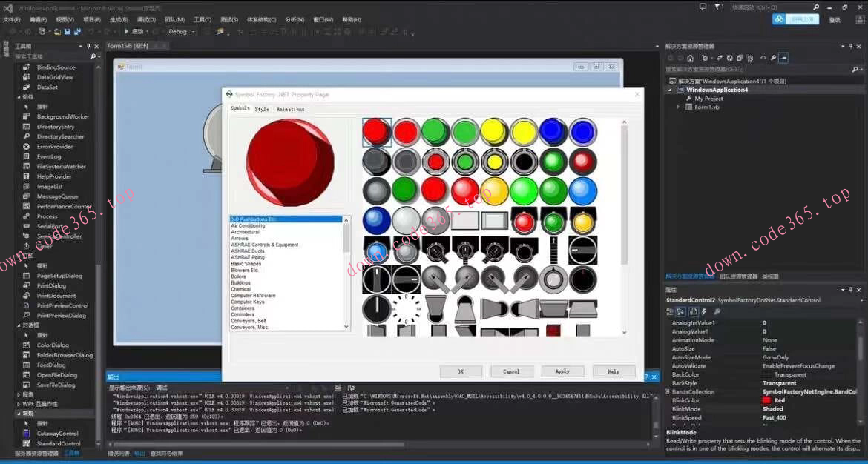
Task: Select OpenFileDialog toolbox item
Action: click(56, 375)
